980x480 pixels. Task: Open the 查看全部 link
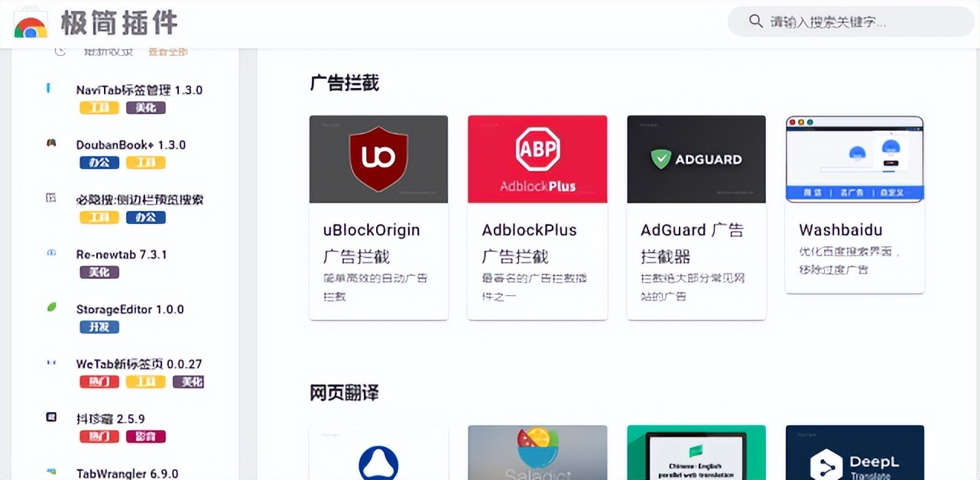(167, 51)
